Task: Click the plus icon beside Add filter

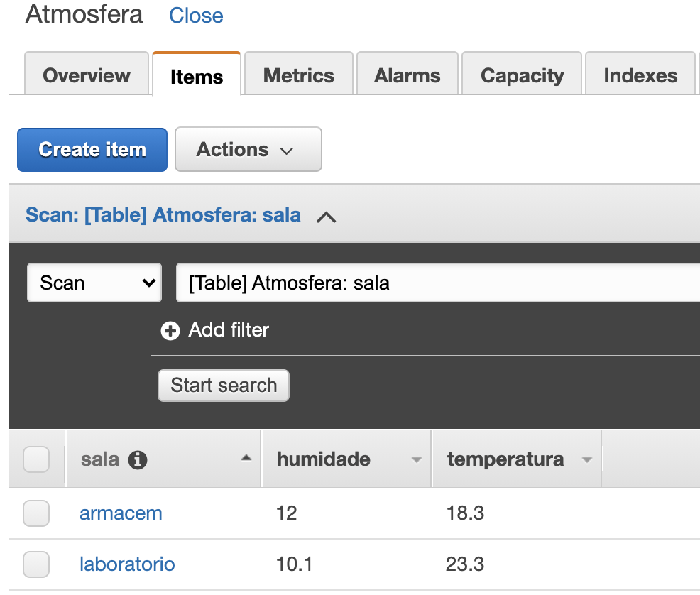Action: click(x=170, y=331)
